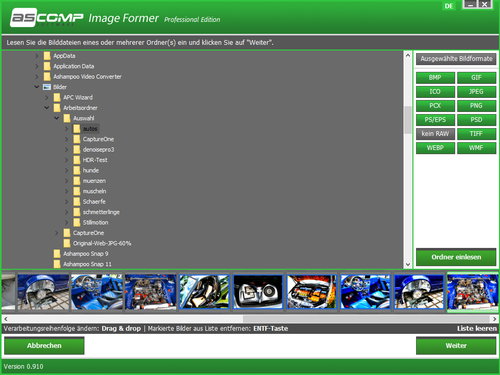Select the Schaerfe folder icon
500x375 pixels.
click(x=77, y=202)
